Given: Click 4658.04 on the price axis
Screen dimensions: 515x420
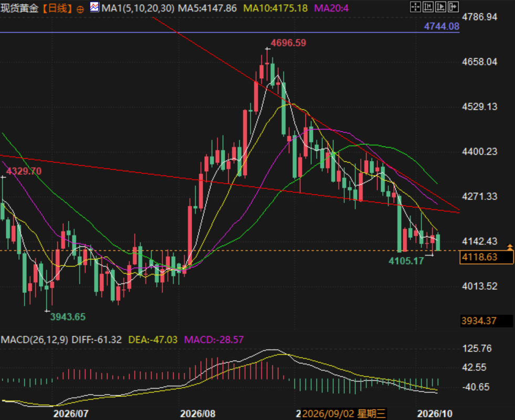Looking at the screenshot, I should coord(479,62).
